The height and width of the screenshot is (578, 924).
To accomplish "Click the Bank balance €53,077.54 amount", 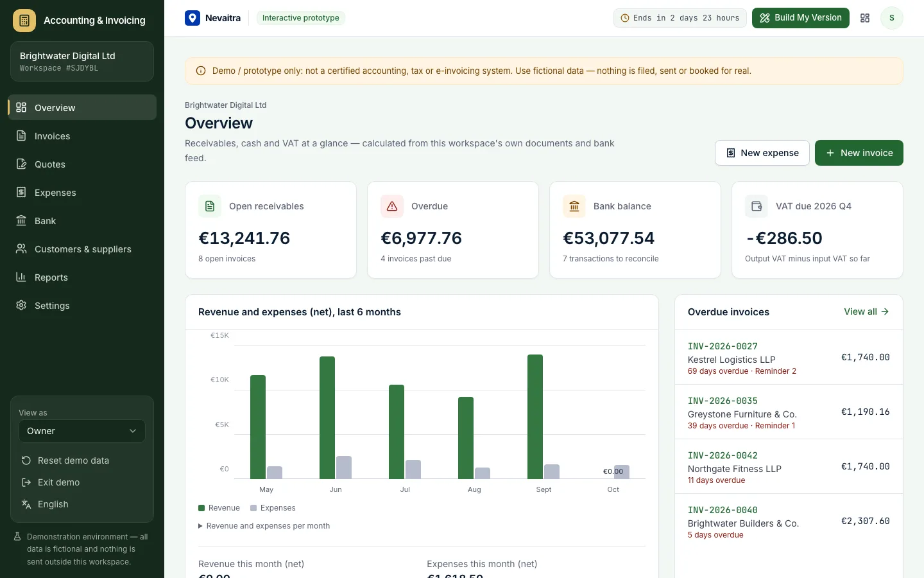I will 608,238.
